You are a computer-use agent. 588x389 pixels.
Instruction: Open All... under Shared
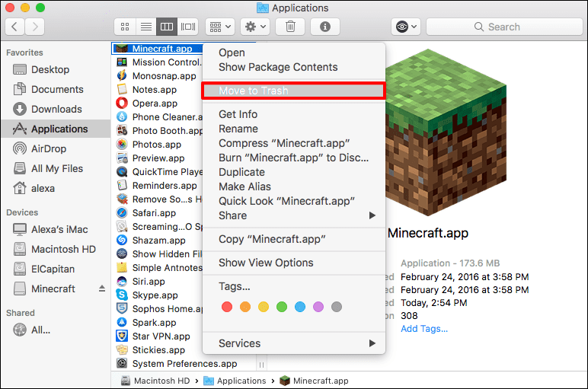(56, 330)
